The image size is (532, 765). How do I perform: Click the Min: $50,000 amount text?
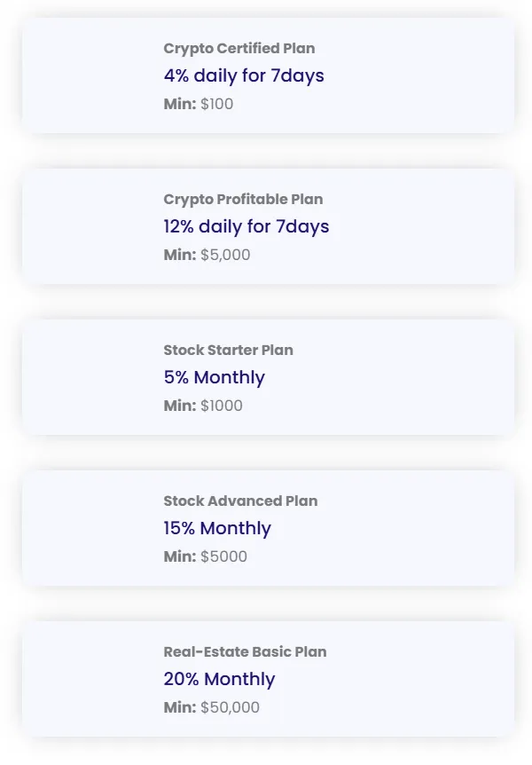coord(211,707)
